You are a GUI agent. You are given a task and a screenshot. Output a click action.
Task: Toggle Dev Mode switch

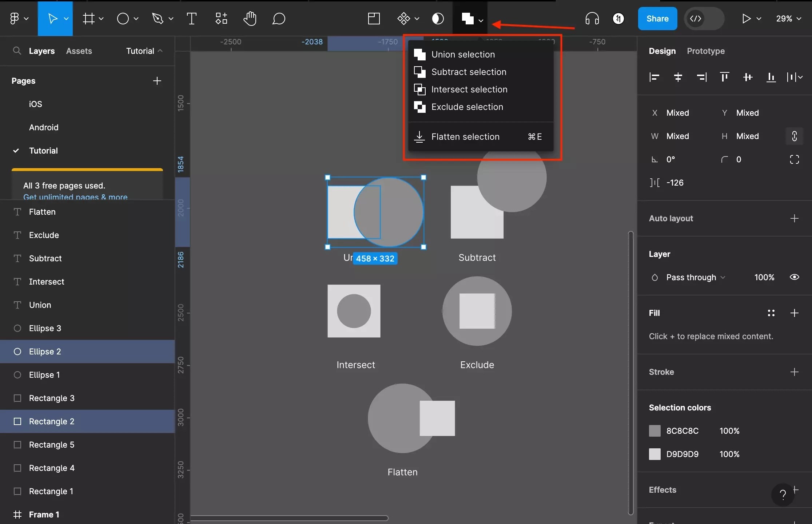coord(704,18)
